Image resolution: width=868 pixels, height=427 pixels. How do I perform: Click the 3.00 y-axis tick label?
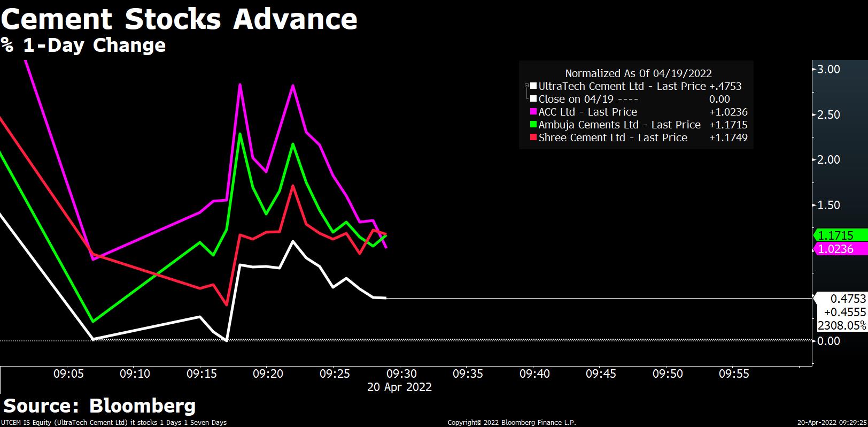(x=828, y=69)
